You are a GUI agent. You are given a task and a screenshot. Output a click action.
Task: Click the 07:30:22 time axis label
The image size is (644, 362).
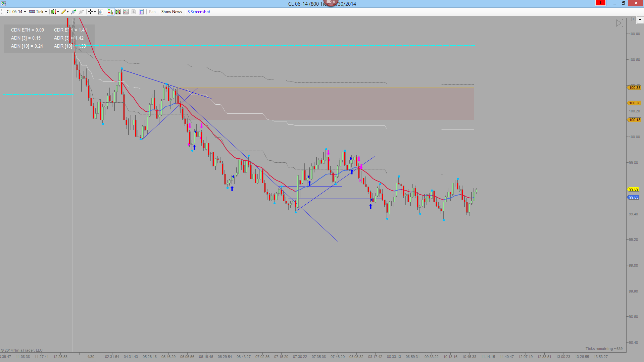(x=300, y=357)
